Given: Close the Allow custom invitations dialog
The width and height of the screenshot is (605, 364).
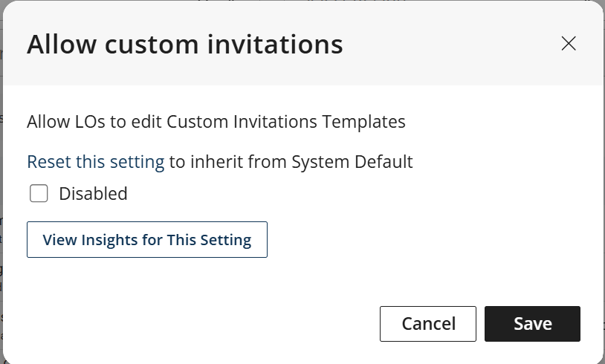Looking at the screenshot, I should pyautogui.click(x=569, y=43).
